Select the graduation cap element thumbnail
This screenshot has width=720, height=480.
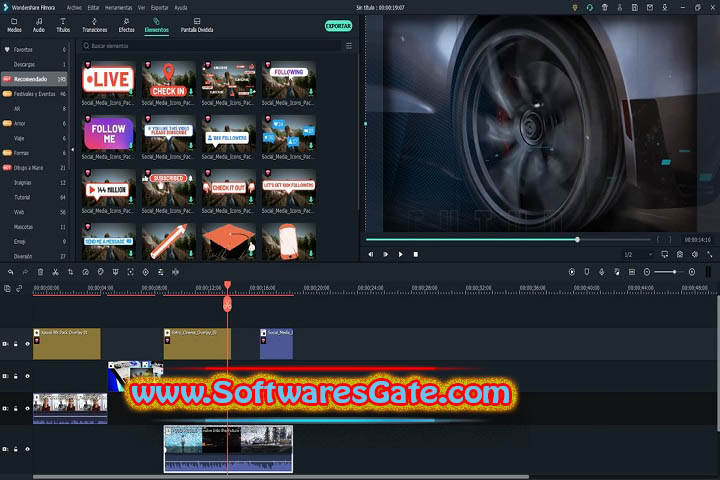pyautogui.click(x=229, y=242)
